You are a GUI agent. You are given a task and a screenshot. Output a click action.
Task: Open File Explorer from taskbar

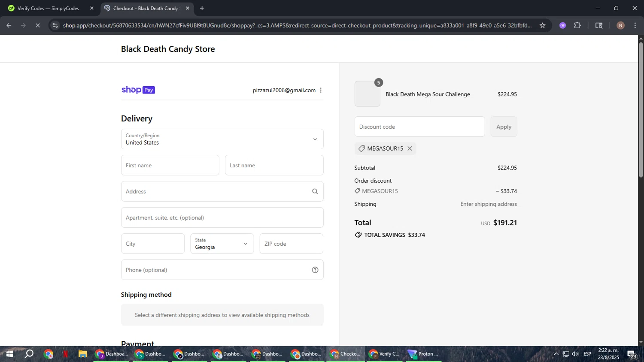[83, 354]
